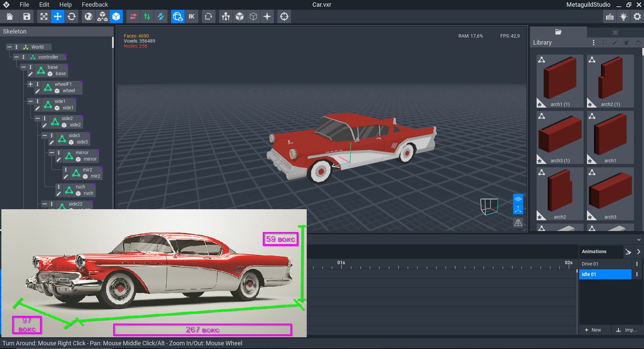The image size is (644, 349).
Task: Collapse the World node in the Skeleton tree
Action: pyautogui.click(x=10, y=47)
